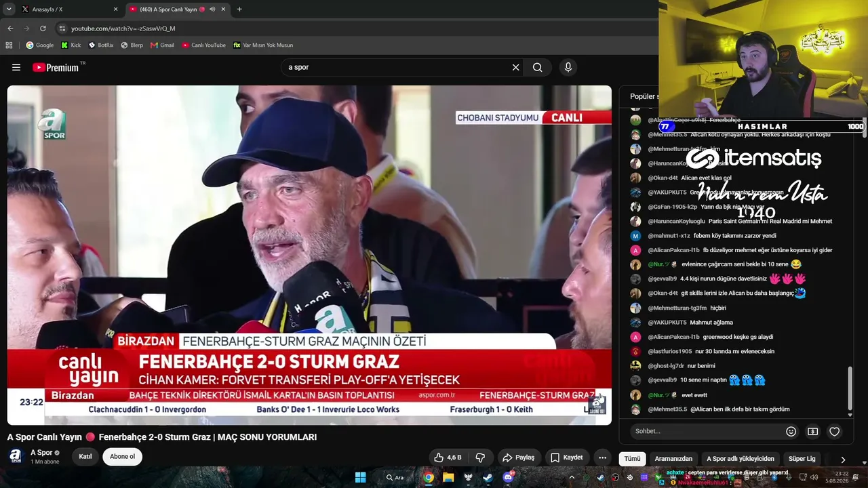Show hidden system tray icons chevron

coord(572,477)
